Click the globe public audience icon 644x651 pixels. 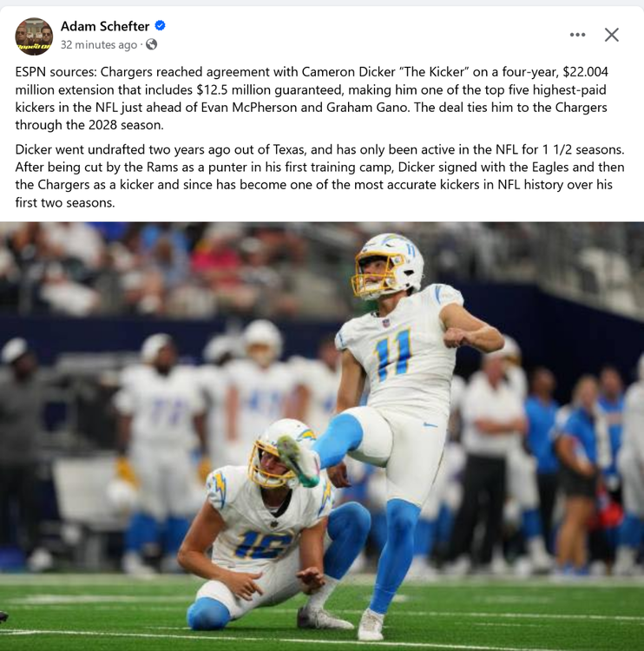(x=152, y=44)
